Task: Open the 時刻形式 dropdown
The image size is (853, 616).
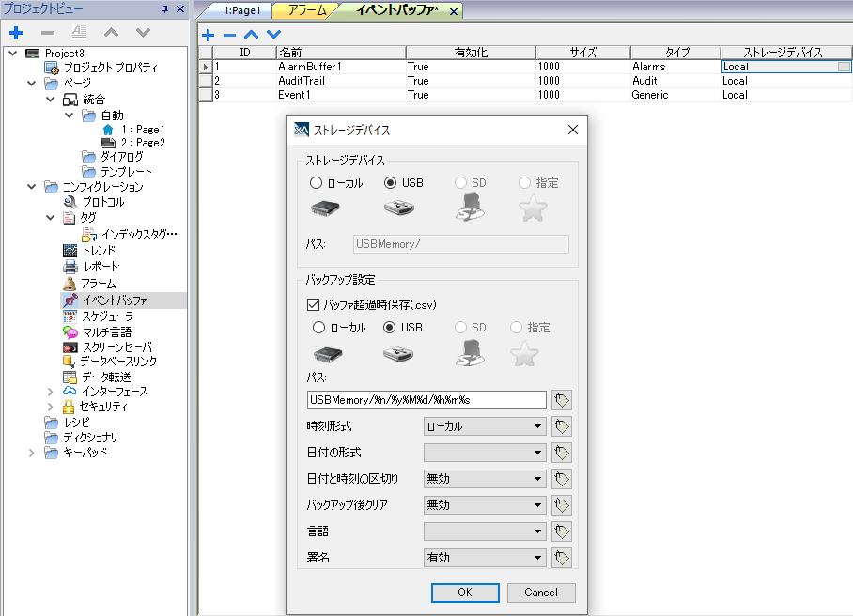Action: pyautogui.click(x=485, y=426)
